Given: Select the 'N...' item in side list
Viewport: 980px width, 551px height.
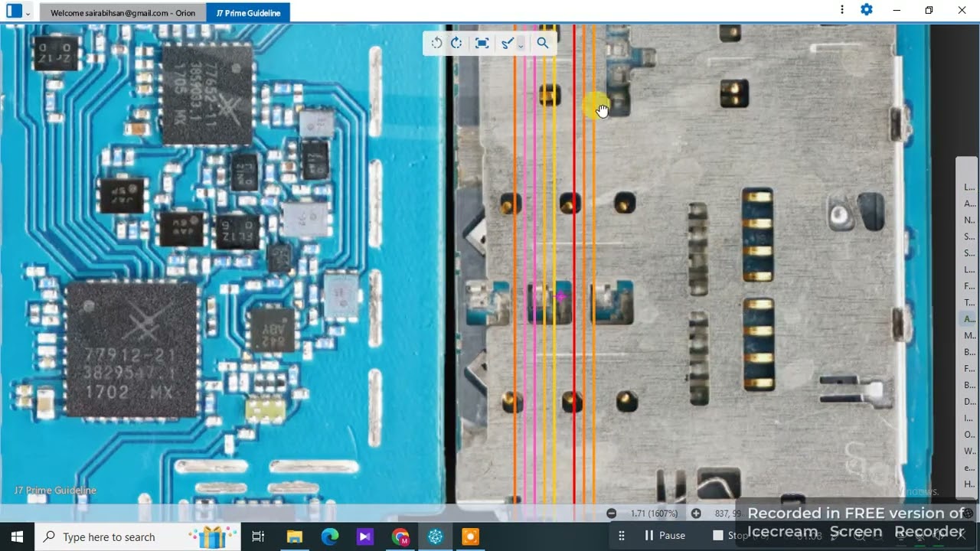Looking at the screenshot, I should (x=969, y=220).
